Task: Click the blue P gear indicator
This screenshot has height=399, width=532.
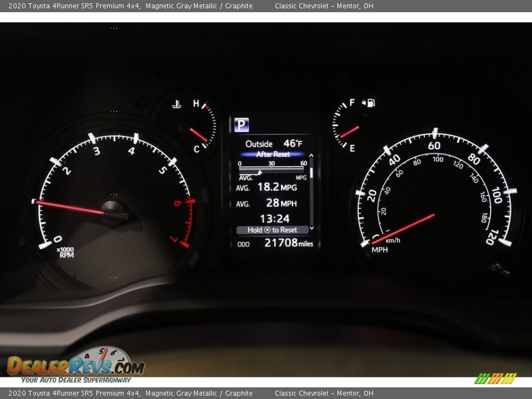Action: click(242, 125)
